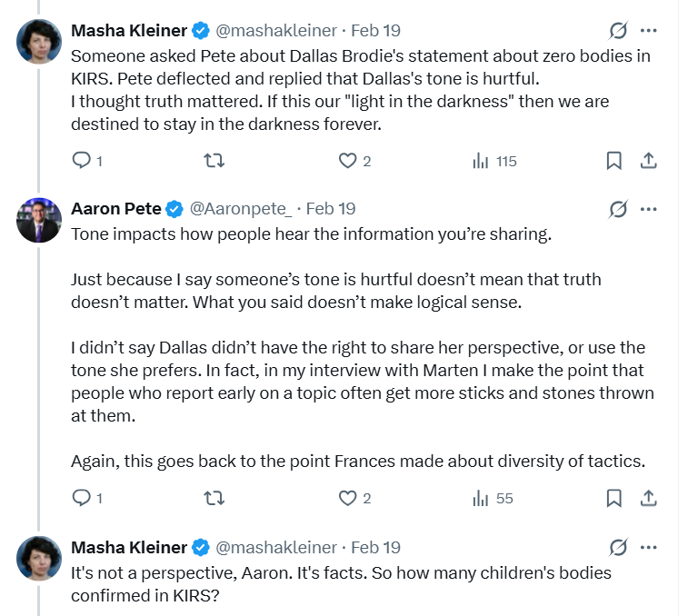Bookmark Masha Kleiner's first tweet
The width and height of the screenshot is (688, 616).
click(x=613, y=161)
